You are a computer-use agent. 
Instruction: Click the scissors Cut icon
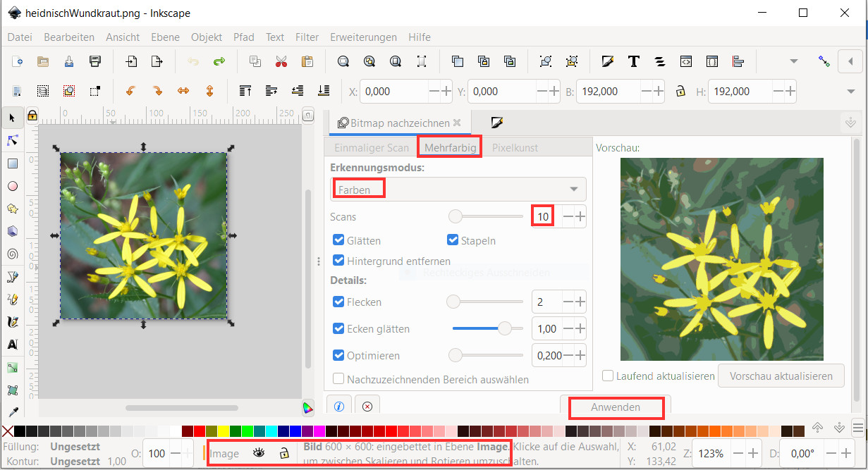click(x=281, y=61)
